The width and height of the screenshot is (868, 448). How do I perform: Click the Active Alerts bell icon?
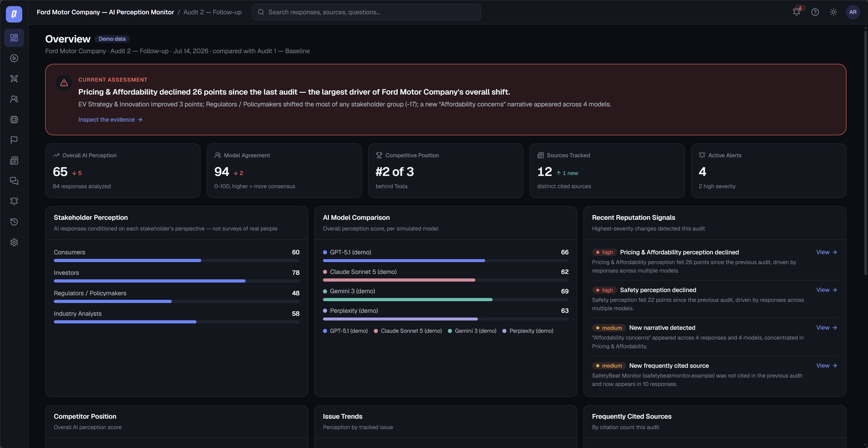[702, 155]
